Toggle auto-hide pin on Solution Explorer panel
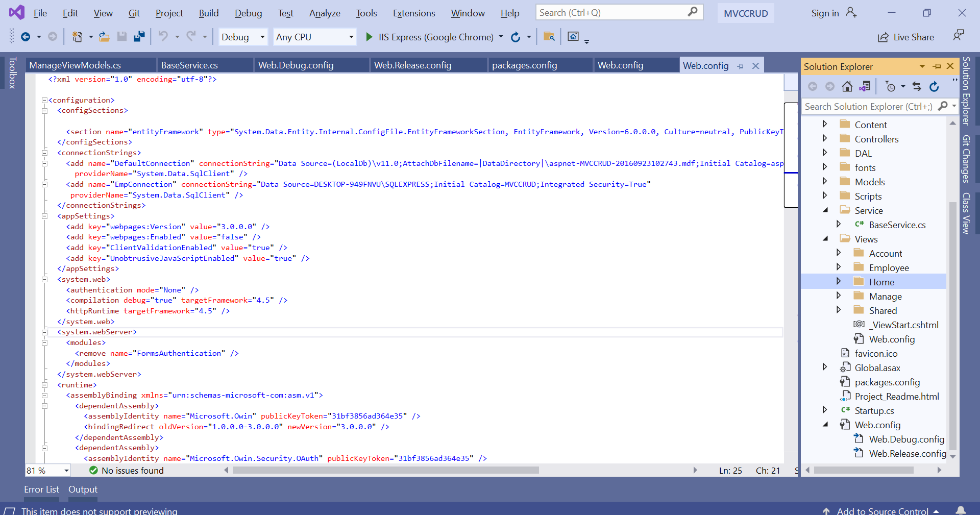The height and width of the screenshot is (515, 980). 937,66
